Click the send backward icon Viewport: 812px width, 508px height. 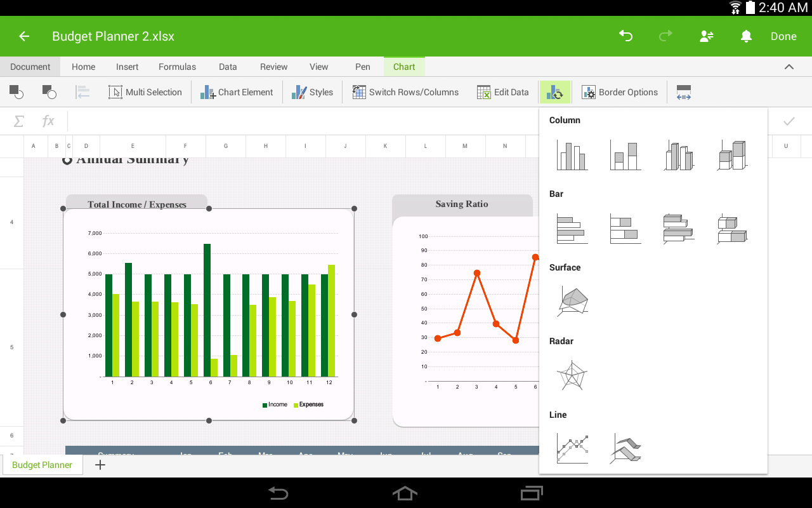pyautogui.click(x=49, y=92)
